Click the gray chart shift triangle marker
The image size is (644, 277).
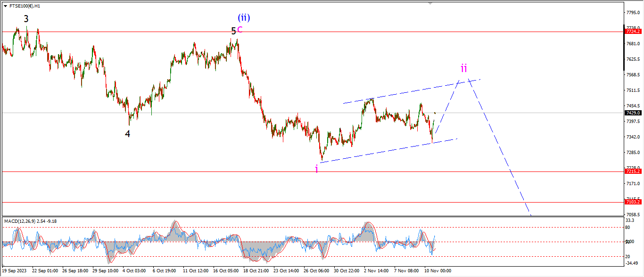[429, 3]
